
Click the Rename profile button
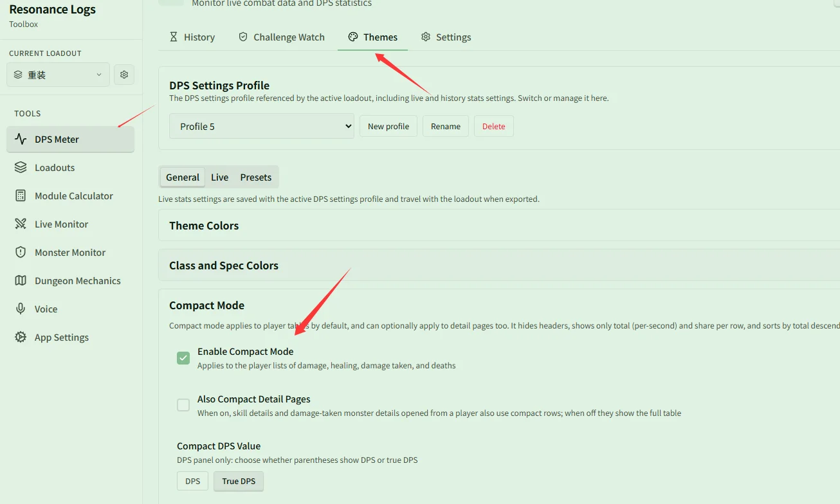click(x=446, y=126)
